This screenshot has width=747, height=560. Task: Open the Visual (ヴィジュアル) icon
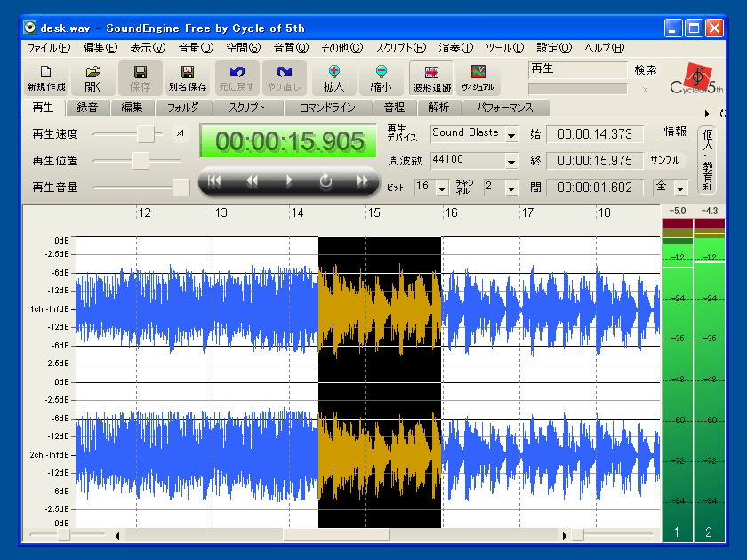coord(478,78)
